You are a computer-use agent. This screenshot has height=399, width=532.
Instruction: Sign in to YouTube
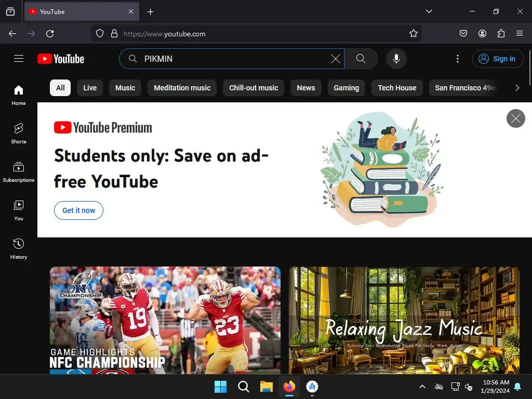[497, 59]
